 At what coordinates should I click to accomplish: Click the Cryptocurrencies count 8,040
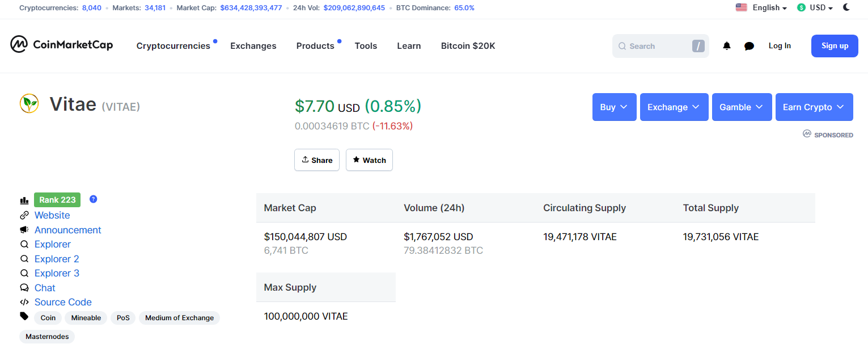pyautogui.click(x=91, y=8)
